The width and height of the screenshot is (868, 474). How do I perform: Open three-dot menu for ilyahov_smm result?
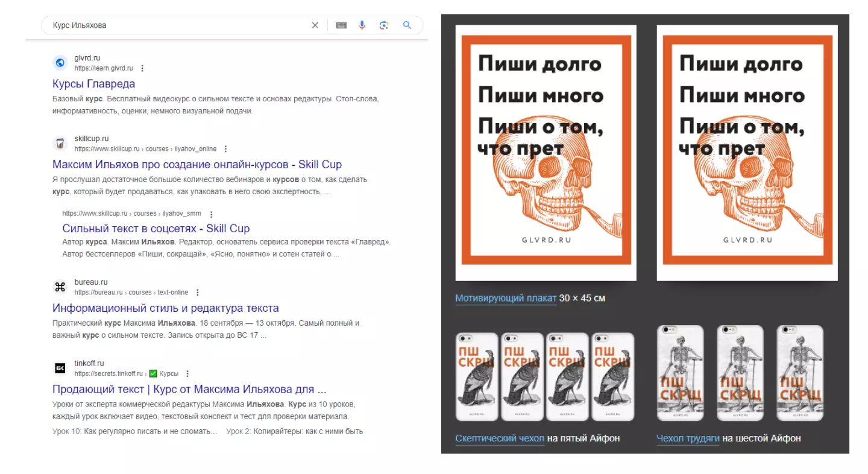click(x=211, y=213)
